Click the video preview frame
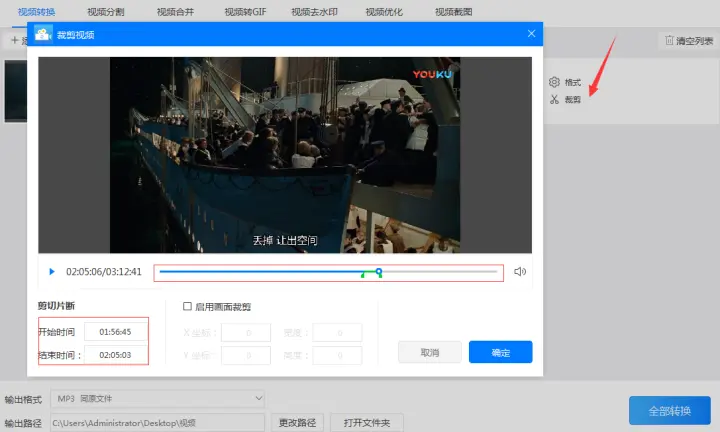 [x=285, y=155]
